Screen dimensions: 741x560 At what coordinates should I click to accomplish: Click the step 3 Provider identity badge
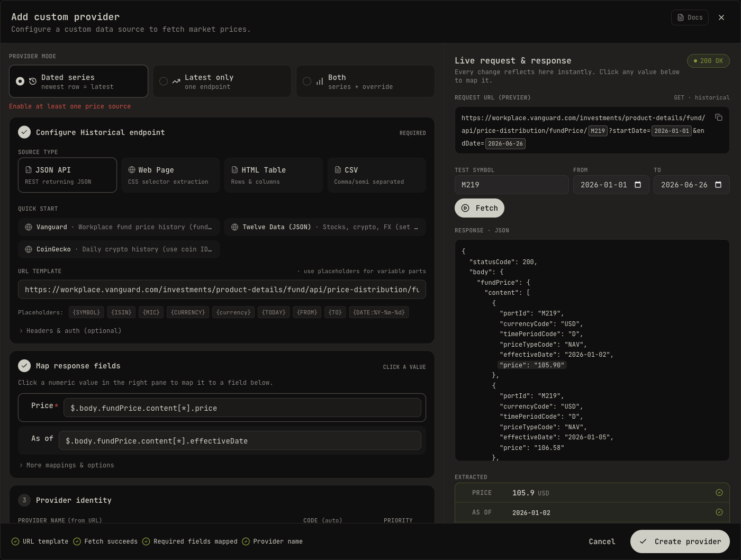point(24,500)
